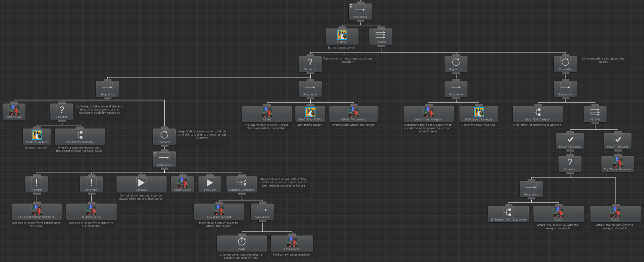644x262 pixels.
Task: Select the Determine Weapon node
Action: click(x=428, y=114)
